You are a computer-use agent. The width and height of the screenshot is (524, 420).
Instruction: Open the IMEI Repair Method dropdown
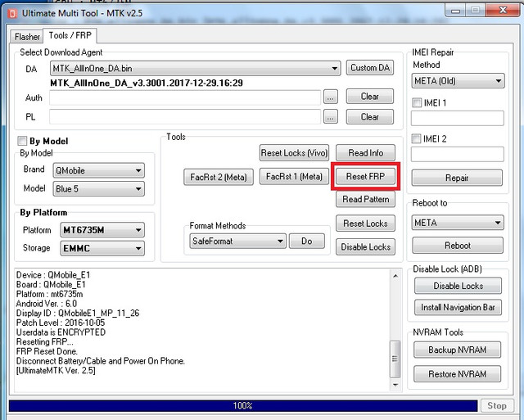tap(458, 81)
